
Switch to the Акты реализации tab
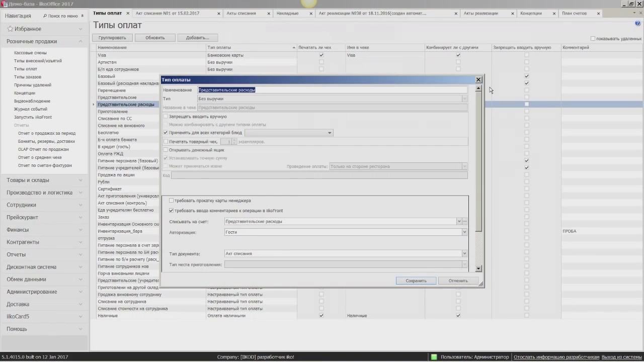(480, 14)
